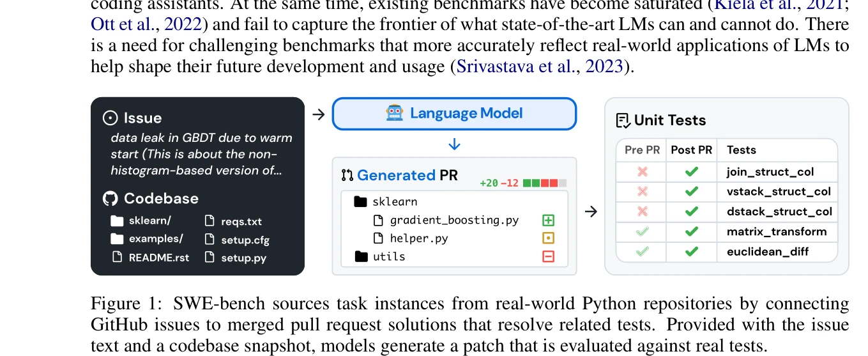Click the Post PR column header
This screenshot has height=356, width=868.
pos(691,150)
